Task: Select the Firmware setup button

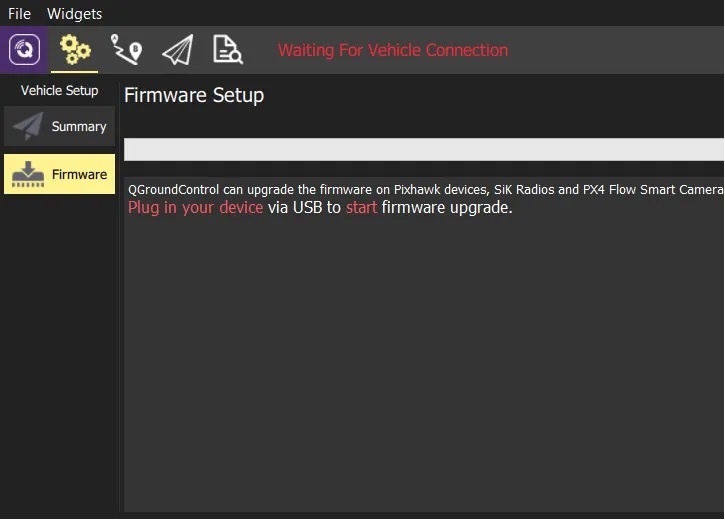Action: tap(60, 174)
